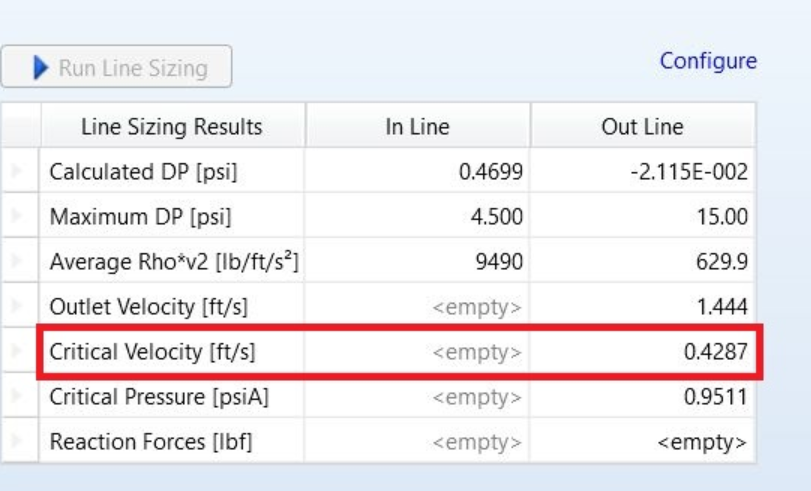Screen dimensions: 811x491
Task: Expand the Critical Velocity row arrow
Action: coord(19,352)
